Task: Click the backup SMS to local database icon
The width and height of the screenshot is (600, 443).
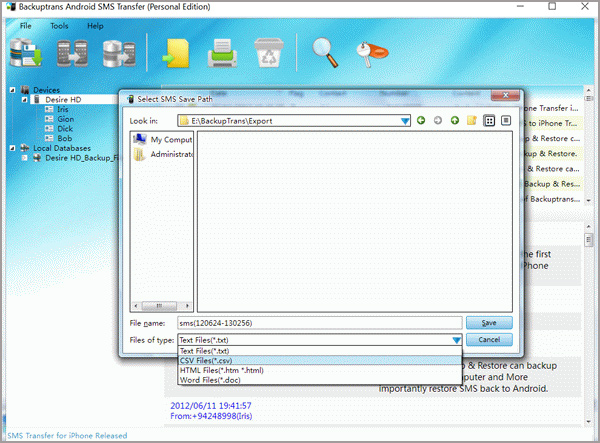Action: [26, 53]
